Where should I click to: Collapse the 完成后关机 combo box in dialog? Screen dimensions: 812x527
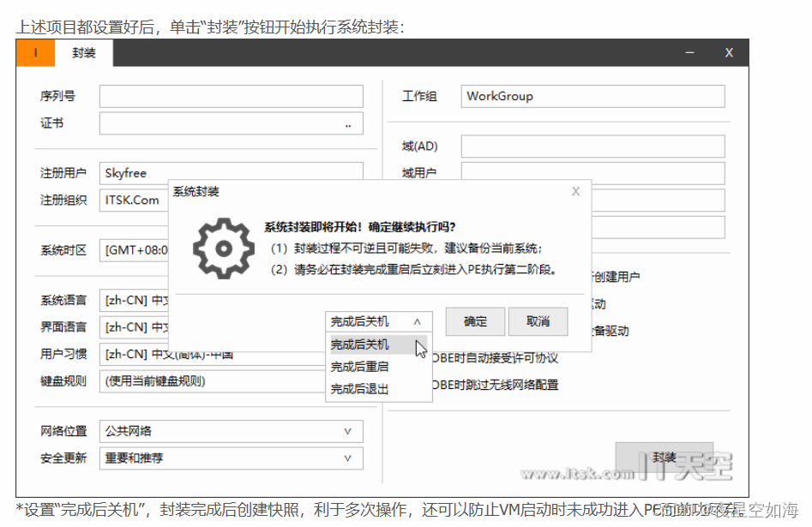click(378, 321)
